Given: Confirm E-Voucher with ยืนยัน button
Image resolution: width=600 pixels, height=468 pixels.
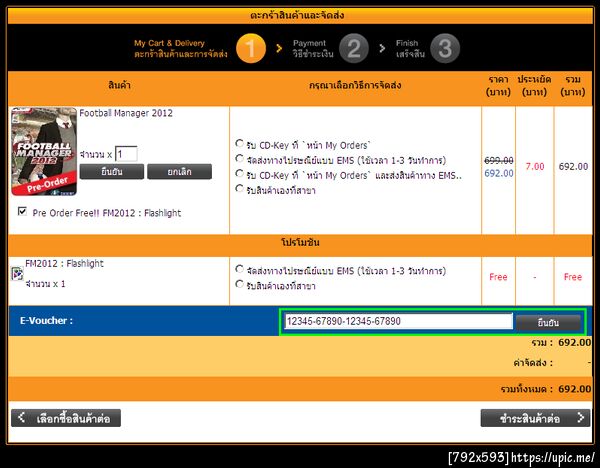Looking at the screenshot, I should 548,322.
